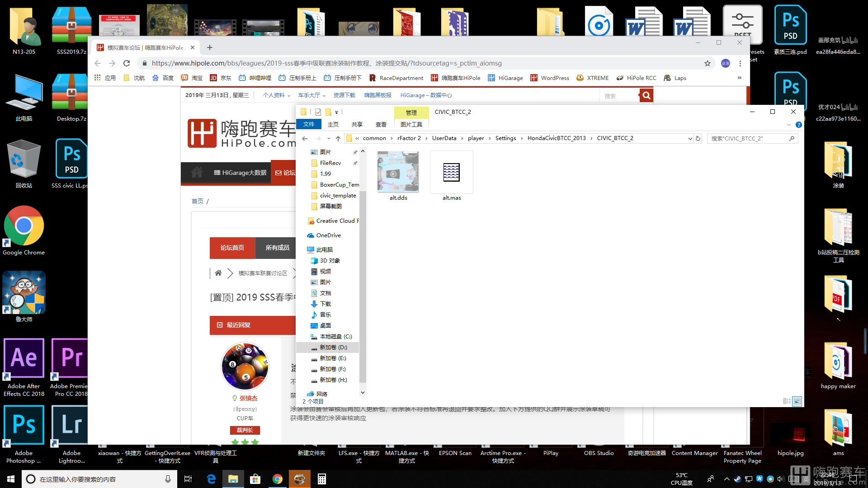Switch to large icons view in Explorer
The height and width of the screenshot is (488, 868).
tap(797, 401)
